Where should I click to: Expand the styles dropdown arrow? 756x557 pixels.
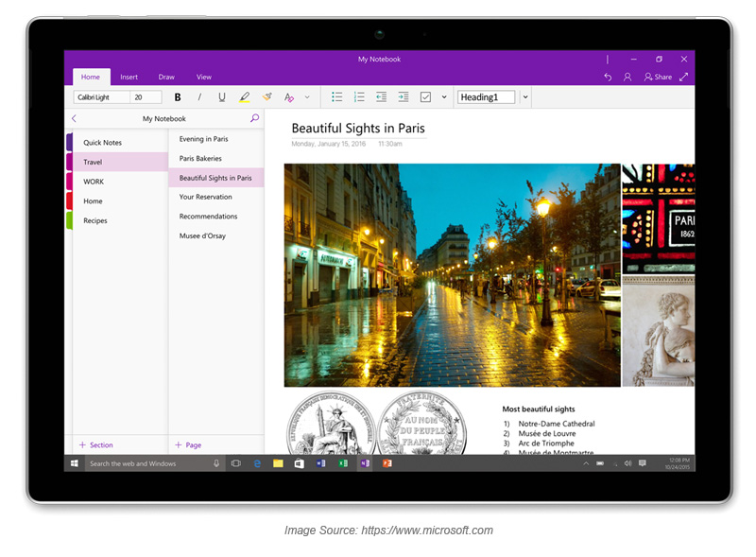pyautogui.click(x=525, y=97)
